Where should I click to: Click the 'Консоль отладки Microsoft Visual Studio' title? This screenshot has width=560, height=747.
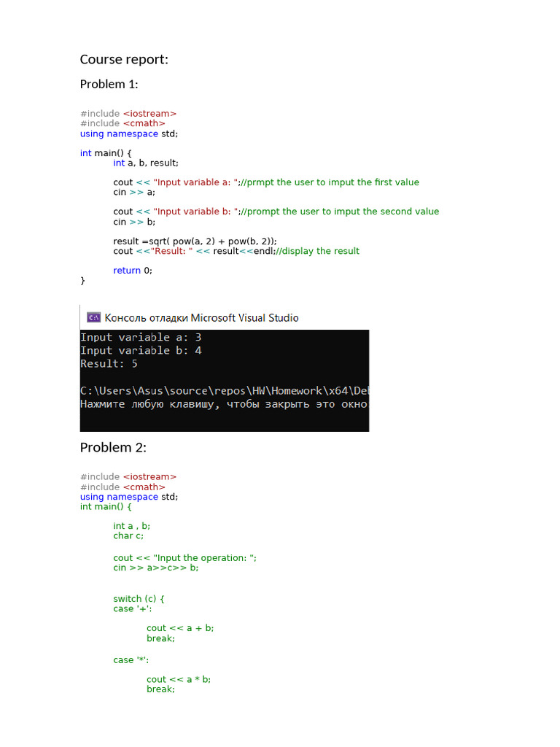[201, 318]
